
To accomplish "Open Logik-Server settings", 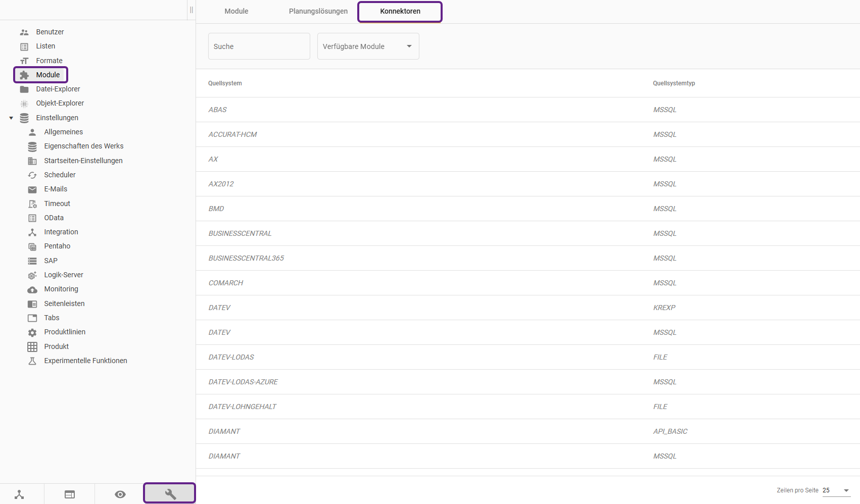I will coord(63,275).
